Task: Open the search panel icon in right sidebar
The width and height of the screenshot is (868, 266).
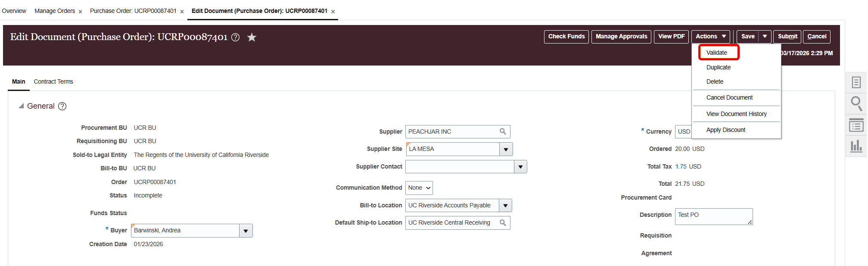Action: pos(856,103)
